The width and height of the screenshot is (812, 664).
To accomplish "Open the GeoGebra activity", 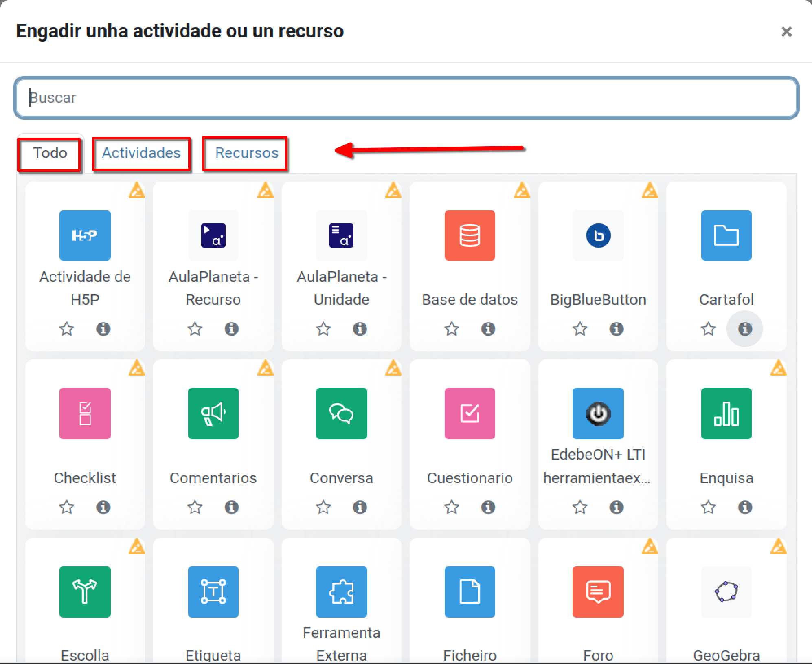I will click(726, 592).
